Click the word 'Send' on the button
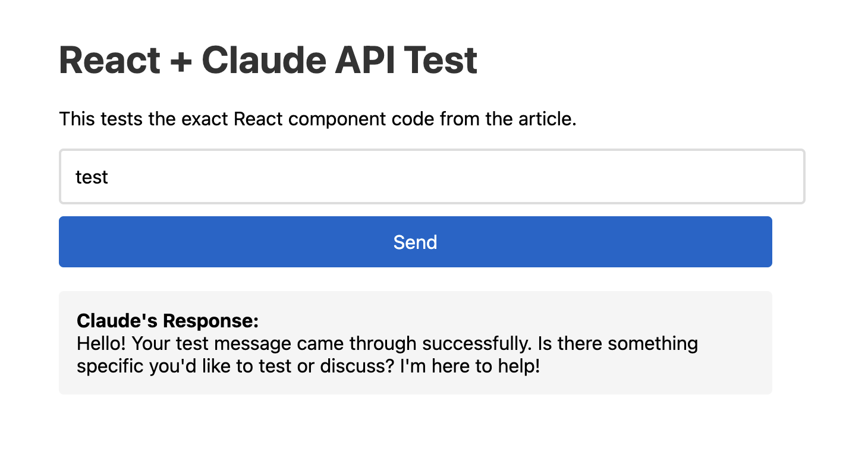Viewport: 868px width, 461px height. tap(415, 242)
